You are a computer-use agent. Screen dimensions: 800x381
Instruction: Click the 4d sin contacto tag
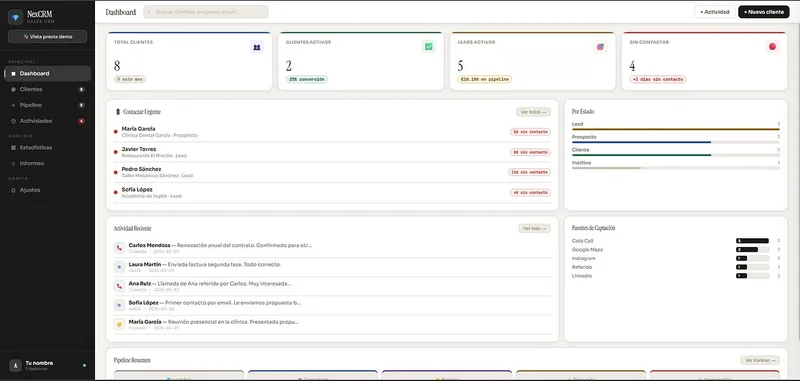click(530, 192)
